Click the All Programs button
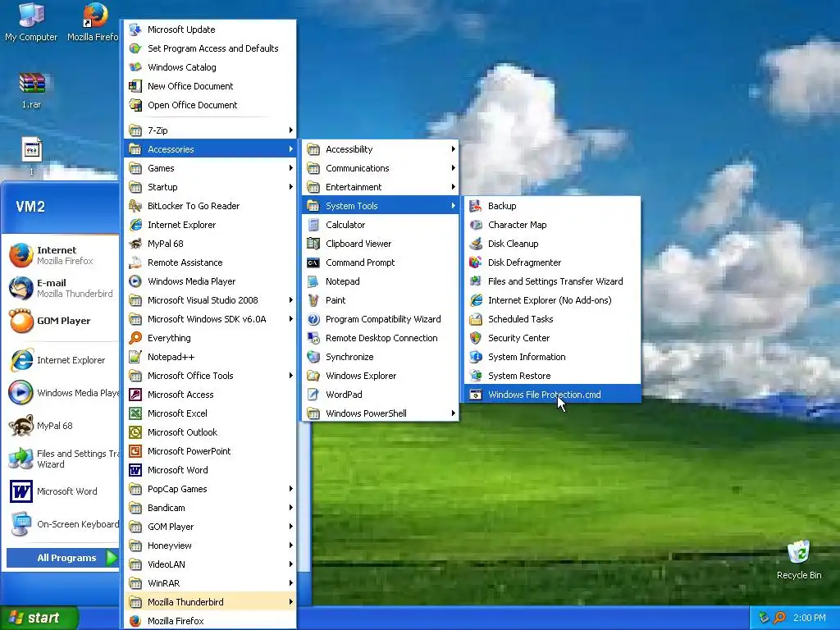The height and width of the screenshot is (630, 840). point(62,558)
